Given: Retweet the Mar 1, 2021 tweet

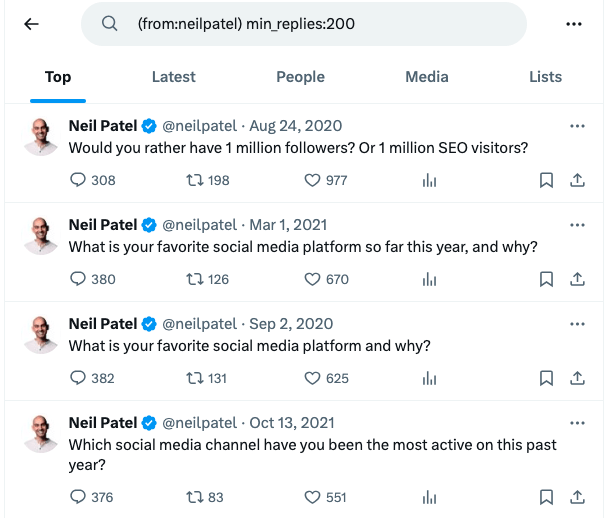Looking at the screenshot, I should click(197, 280).
